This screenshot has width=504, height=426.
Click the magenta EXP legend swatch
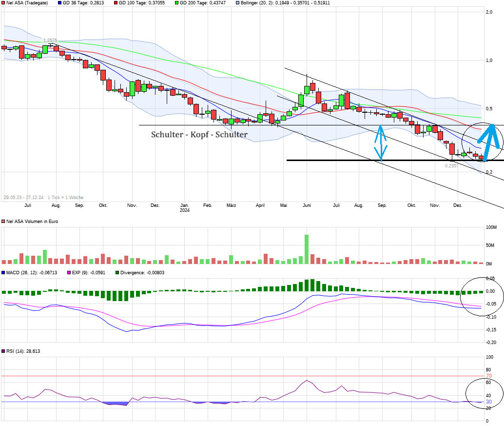point(69,272)
